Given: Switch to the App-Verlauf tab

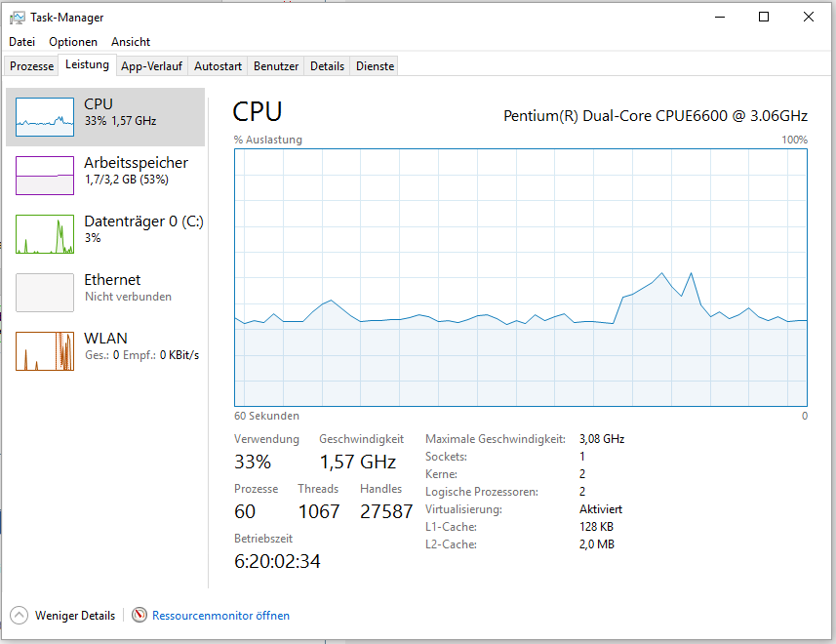Looking at the screenshot, I should tap(151, 66).
